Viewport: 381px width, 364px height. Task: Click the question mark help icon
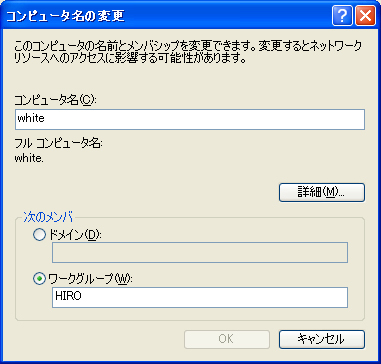342,16
